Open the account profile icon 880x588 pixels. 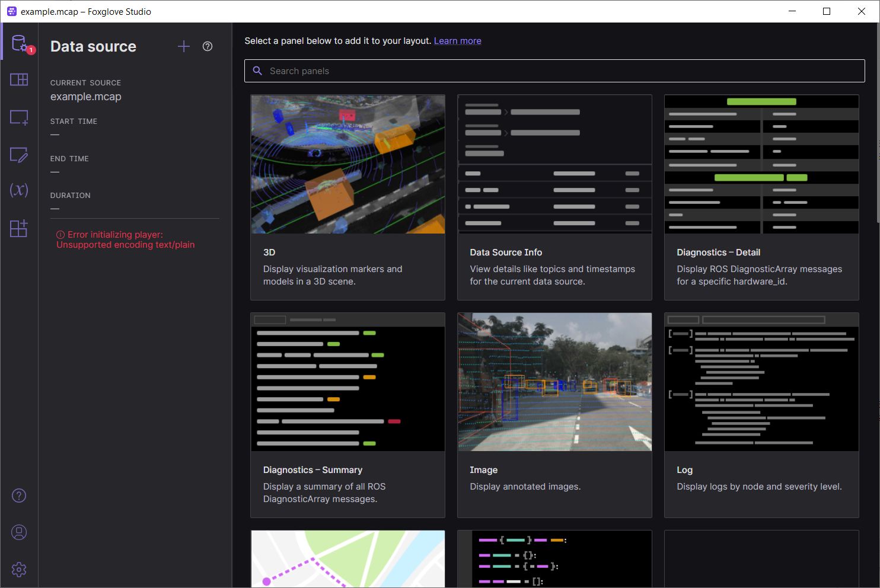19,532
